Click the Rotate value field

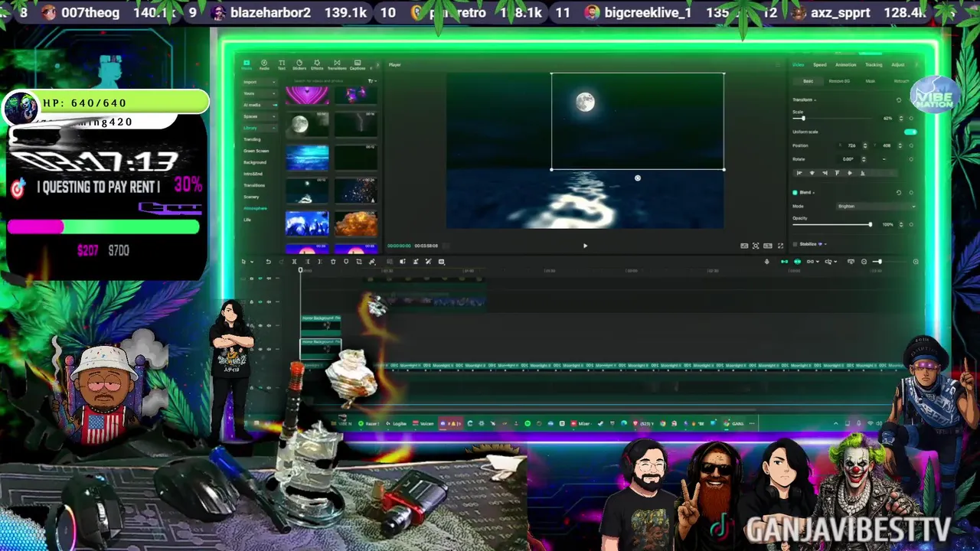point(848,159)
